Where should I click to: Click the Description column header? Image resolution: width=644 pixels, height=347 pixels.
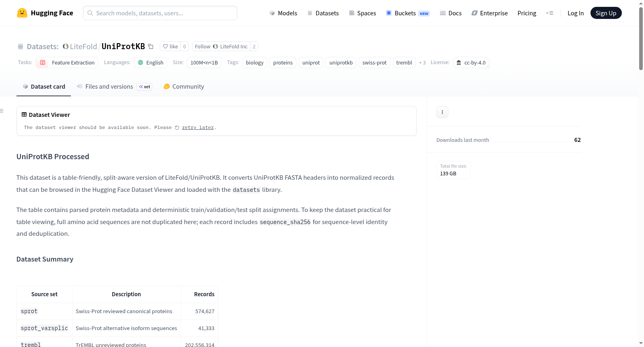tap(126, 294)
